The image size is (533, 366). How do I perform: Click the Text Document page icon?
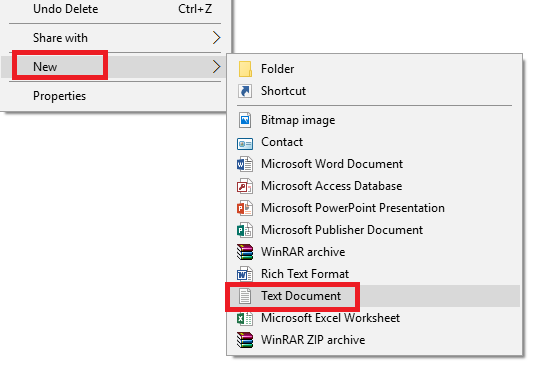click(x=245, y=296)
